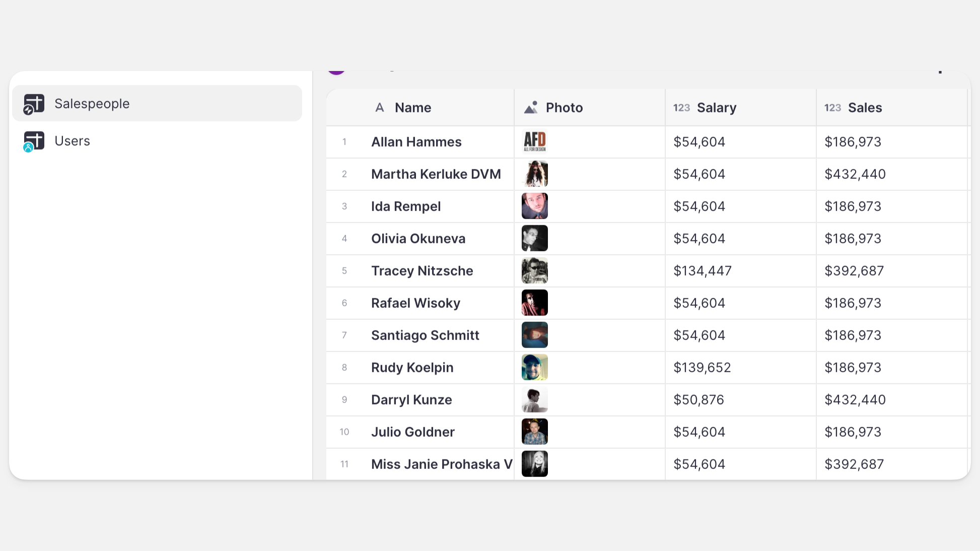Switch to the Users table
Image resolution: width=980 pixels, height=551 pixels.
(x=73, y=141)
